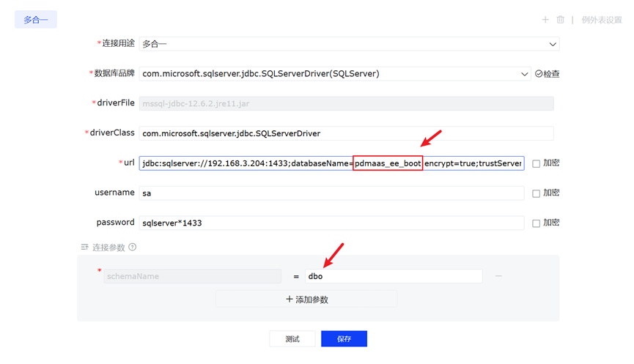
Task: Click the plus icon to add connection
Action: point(545,20)
